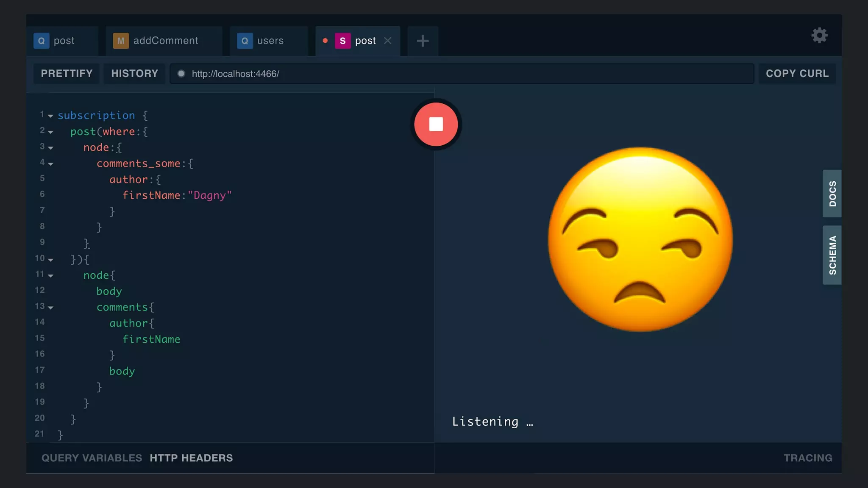Click the blue Q icon on the post tab
The height and width of the screenshot is (488, 868).
click(41, 41)
